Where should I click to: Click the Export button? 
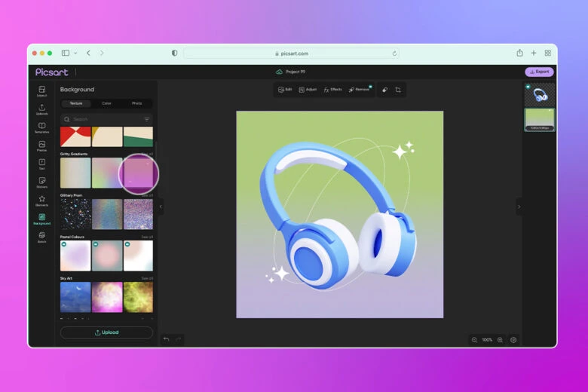[539, 72]
